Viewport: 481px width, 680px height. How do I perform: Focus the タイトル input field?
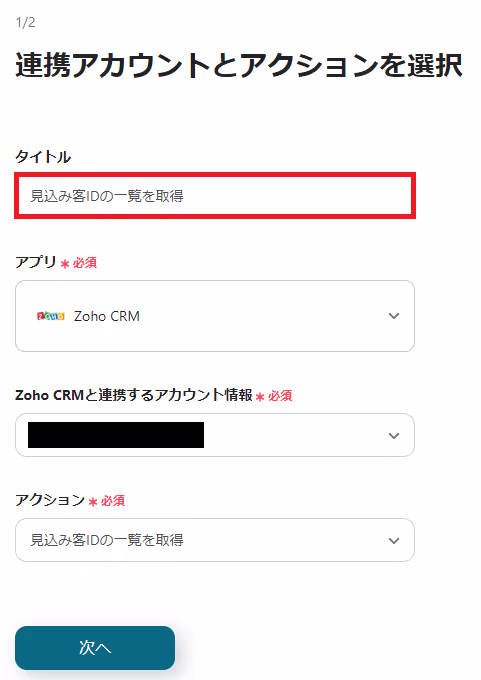215,196
